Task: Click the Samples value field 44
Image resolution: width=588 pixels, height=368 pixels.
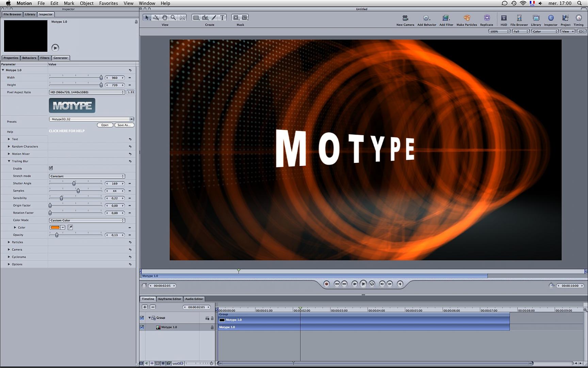Action: pyautogui.click(x=115, y=191)
